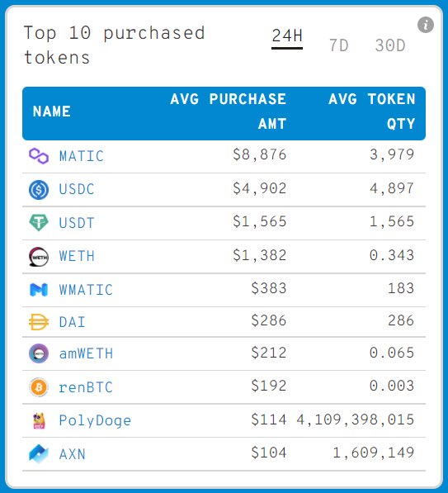Click the $4,902 purchase amount
This screenshot has width=448, height=493.
point(260,188)
